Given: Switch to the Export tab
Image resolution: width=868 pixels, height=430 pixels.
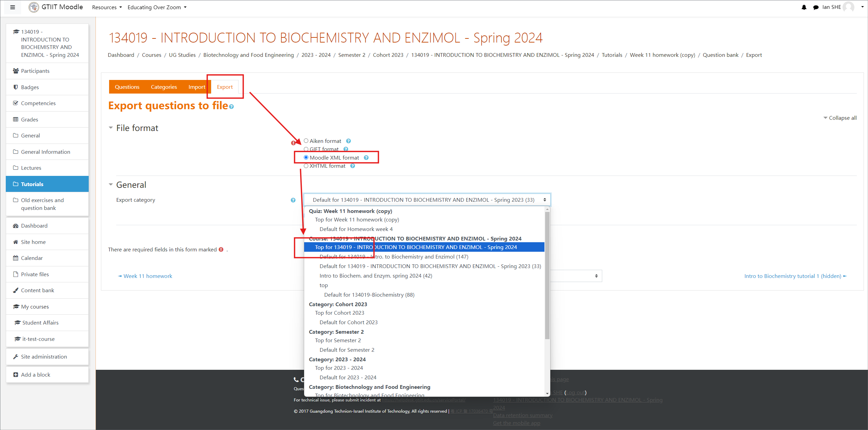Looking at the screenshot, I should 225,87.
